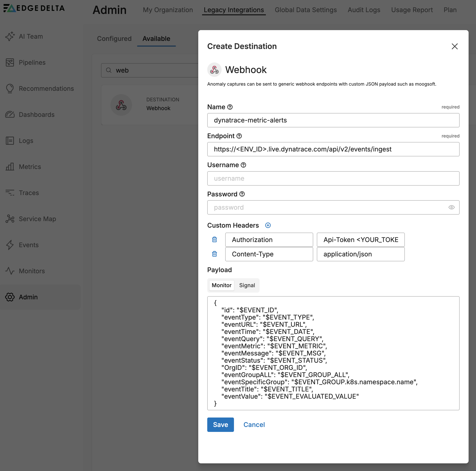The width and height of the screenshot is (476, 471).
Task: Switch to the Configured tab
Action: pyautogui.click(x=114, y=39)
